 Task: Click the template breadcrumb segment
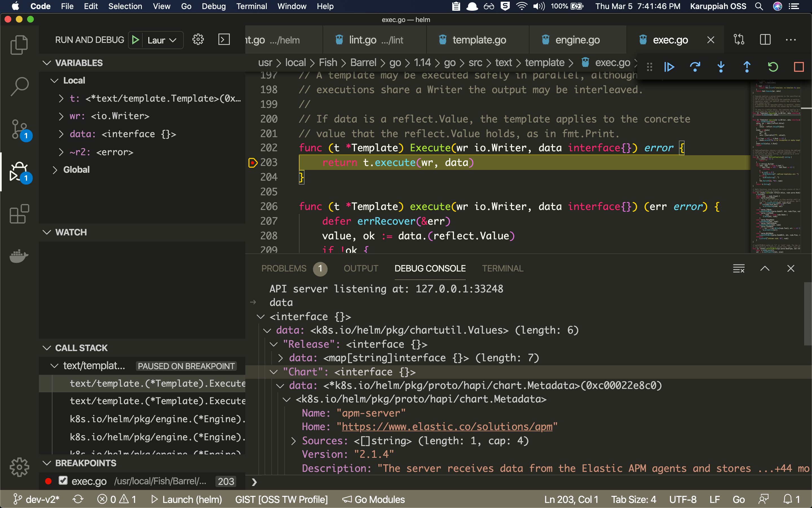pyautogui.click(x=545, y=62)
